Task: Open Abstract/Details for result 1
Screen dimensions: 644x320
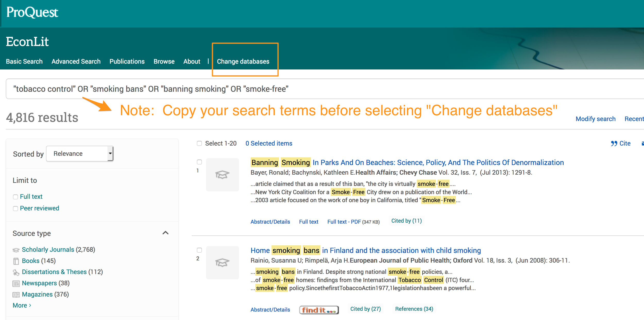Action: point(270,222)
